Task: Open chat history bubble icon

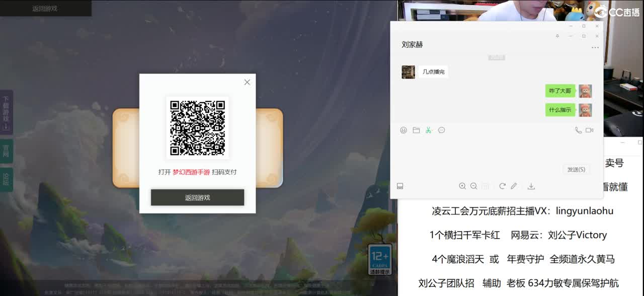Action: tap(442, 130)
